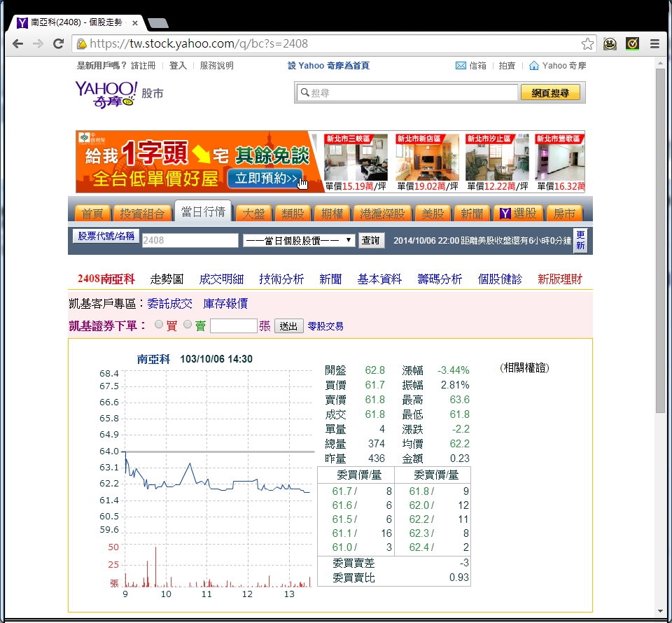Image resolution: width=672 pixels, height=623 pixels.
Task: Click the scrollbar down arrow
Action: pyautogui.click(x=660, y=611)
